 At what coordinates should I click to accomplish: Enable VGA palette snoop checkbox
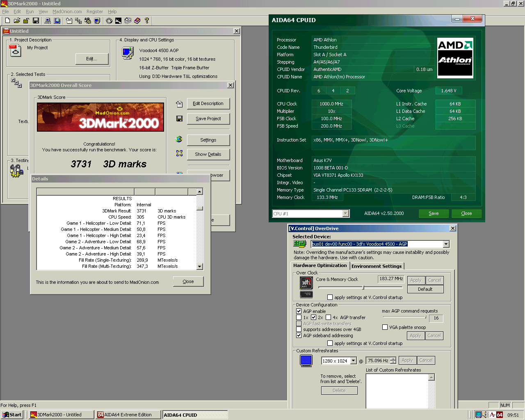coord(385,327)
